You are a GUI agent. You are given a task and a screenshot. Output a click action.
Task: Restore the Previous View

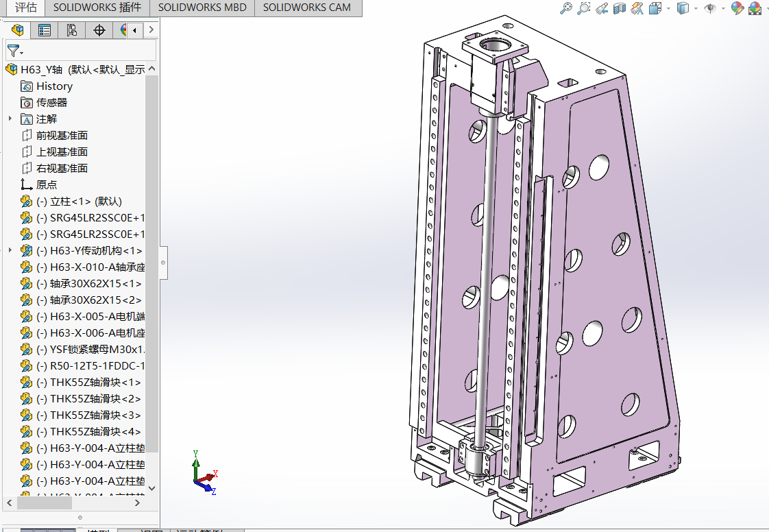pos(602,8)
